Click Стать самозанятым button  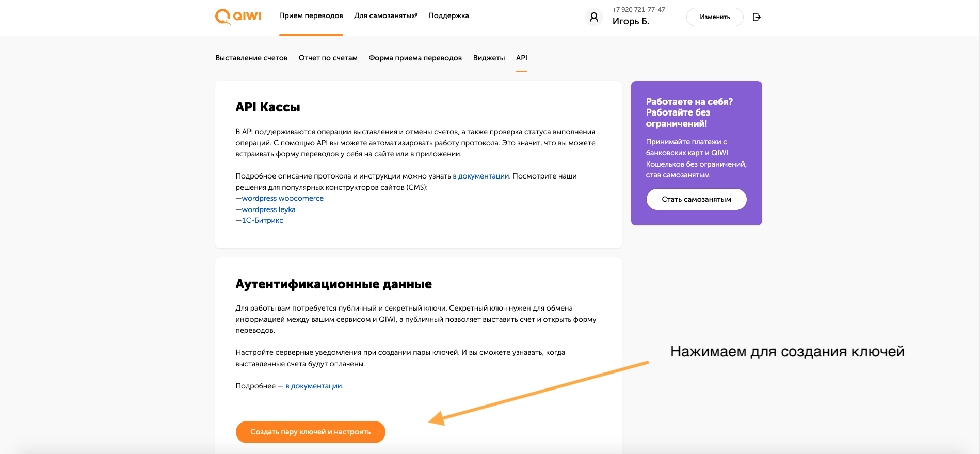(697, 199)
